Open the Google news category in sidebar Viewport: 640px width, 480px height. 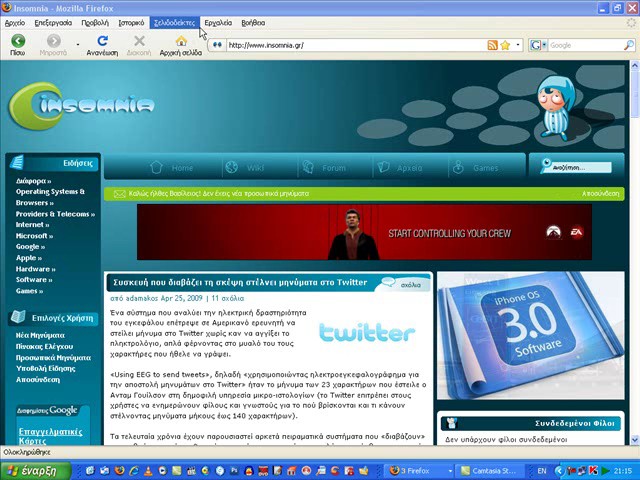tap(30, 247)
